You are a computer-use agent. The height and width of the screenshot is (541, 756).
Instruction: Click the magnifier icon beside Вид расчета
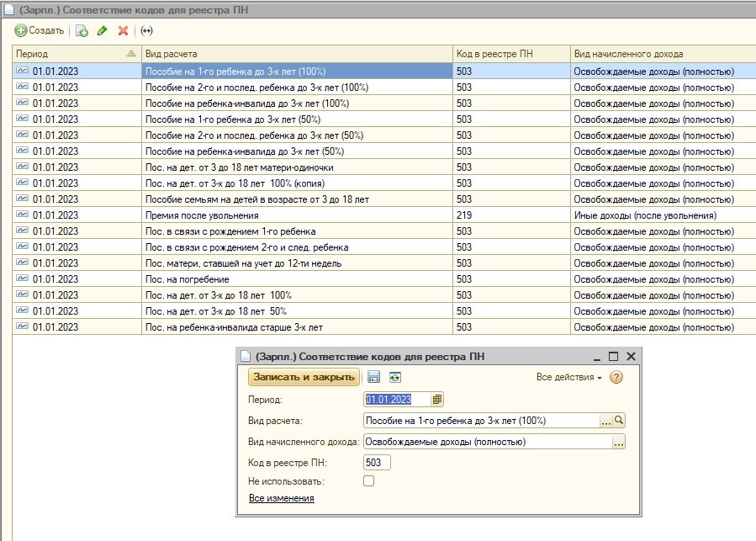click(619, 421)
